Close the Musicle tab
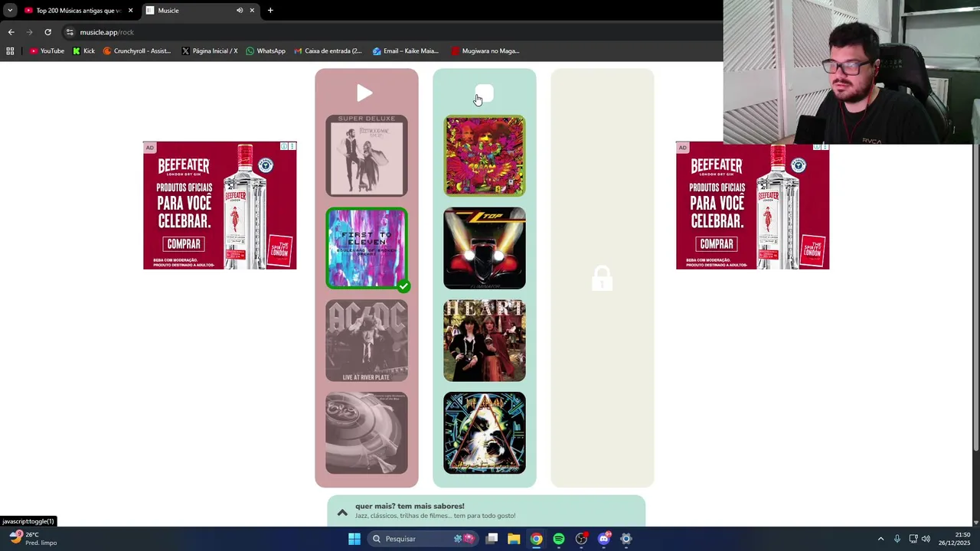 252,11
